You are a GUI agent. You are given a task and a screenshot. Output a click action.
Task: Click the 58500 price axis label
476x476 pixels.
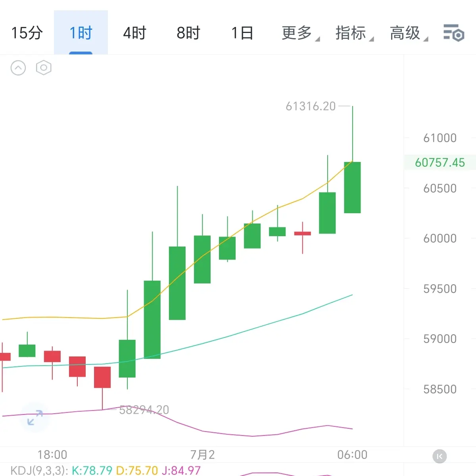tap(440, 389)
